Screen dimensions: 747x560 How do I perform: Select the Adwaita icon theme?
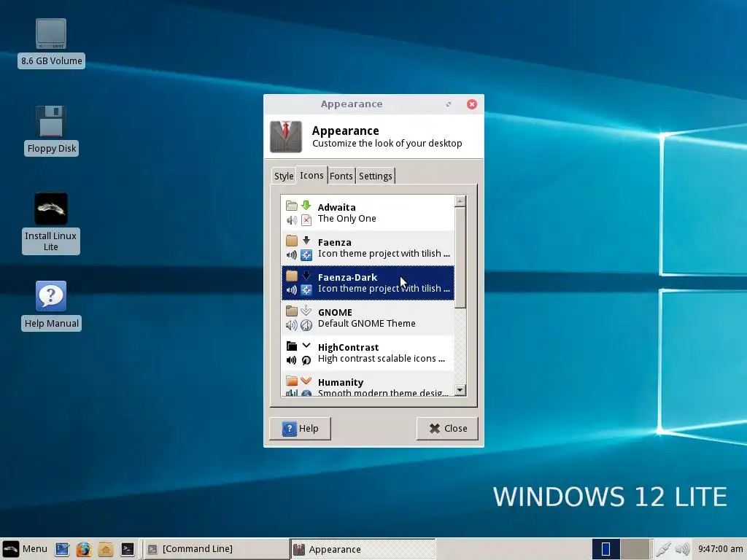[x=368, y=213]
